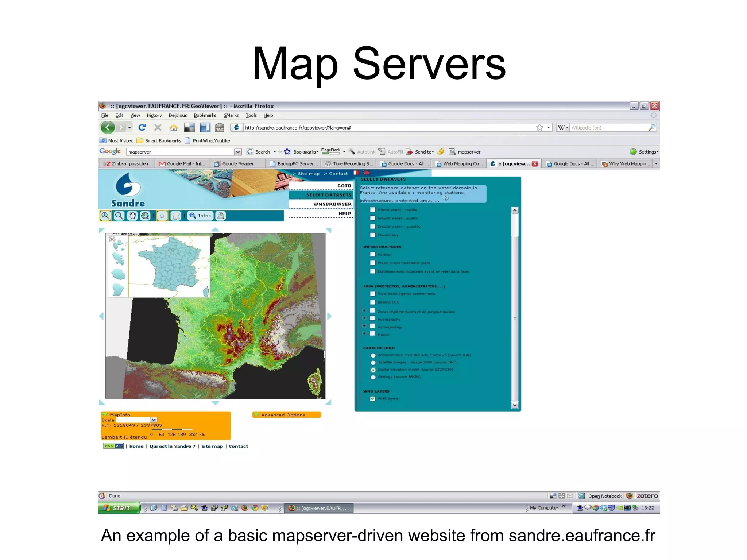This screenshot has width=747, height=560.
Task: Click the print map icon
Action: (220, 216)
